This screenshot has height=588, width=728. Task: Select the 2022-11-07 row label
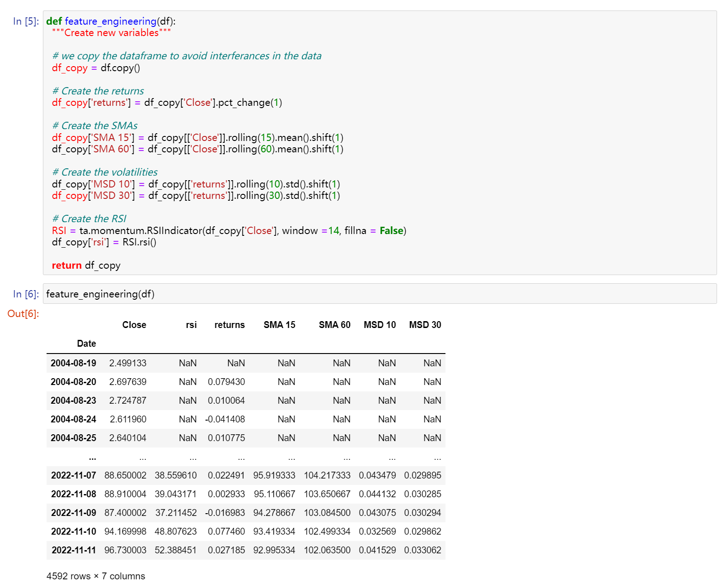tap(73, 475)
